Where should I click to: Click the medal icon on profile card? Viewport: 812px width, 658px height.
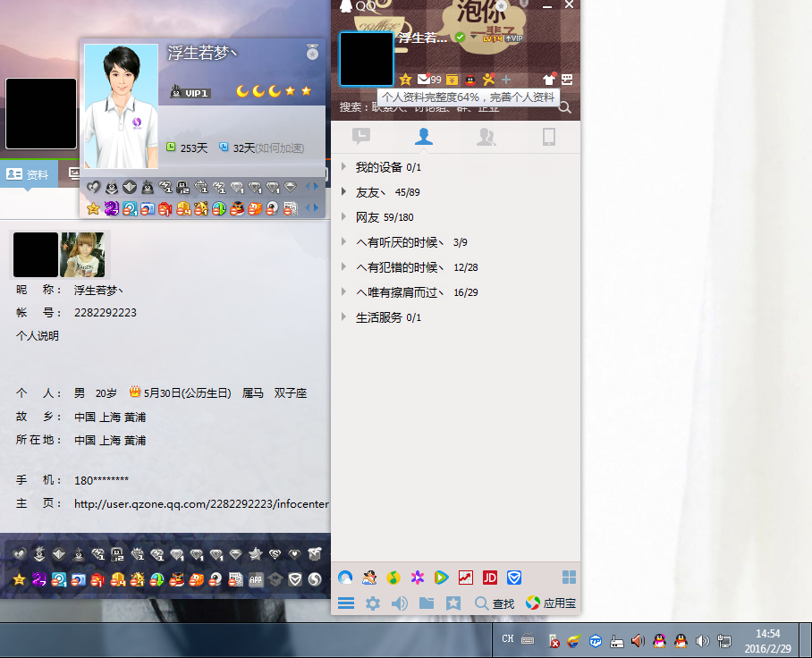click(x=312, y=52)
